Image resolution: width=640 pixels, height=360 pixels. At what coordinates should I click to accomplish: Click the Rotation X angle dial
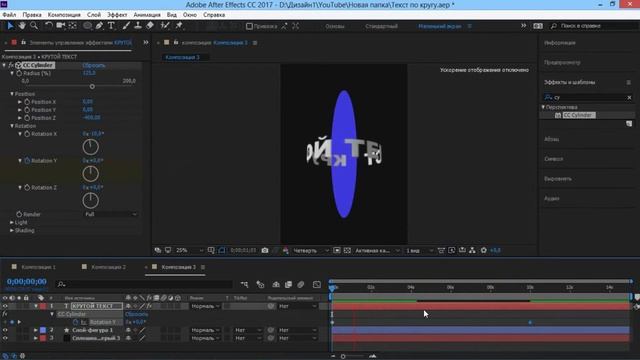click(x=91, y=147)
